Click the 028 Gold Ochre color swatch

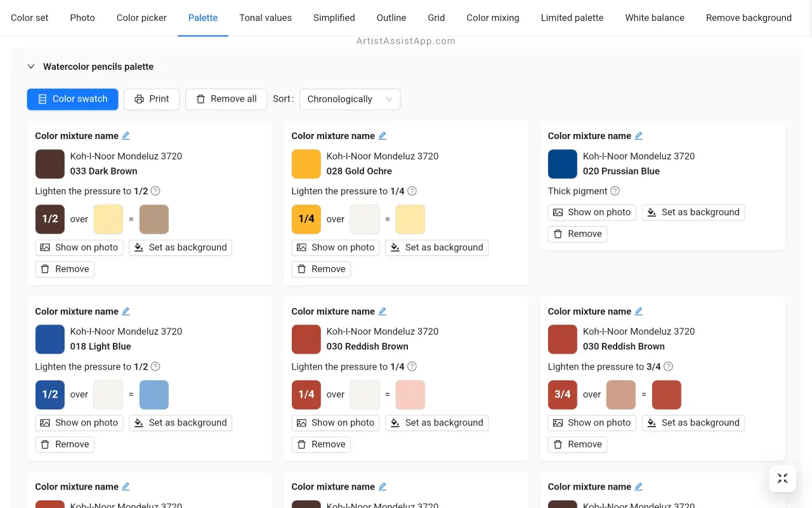[x=306, y=164]
